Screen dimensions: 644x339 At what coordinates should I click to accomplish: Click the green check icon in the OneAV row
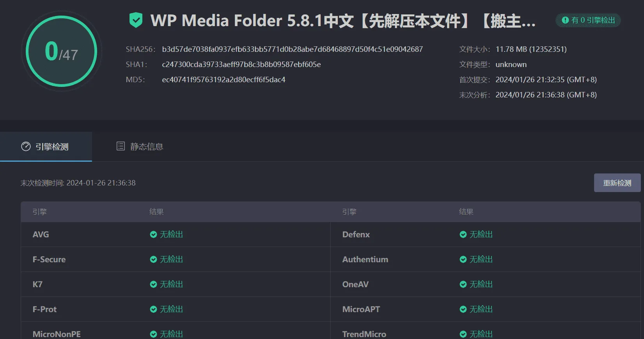pyautogui.click(x=463, y=284)
